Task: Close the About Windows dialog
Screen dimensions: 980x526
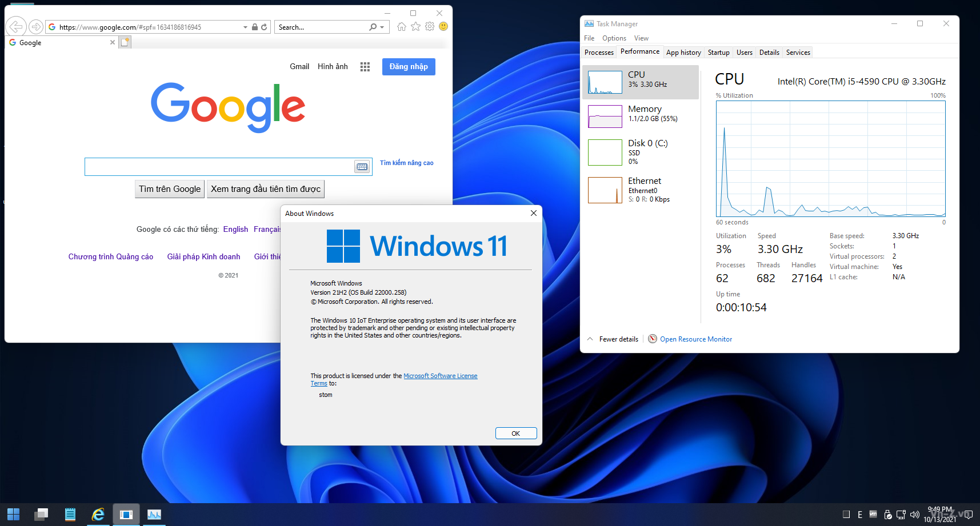Action: 533,213
